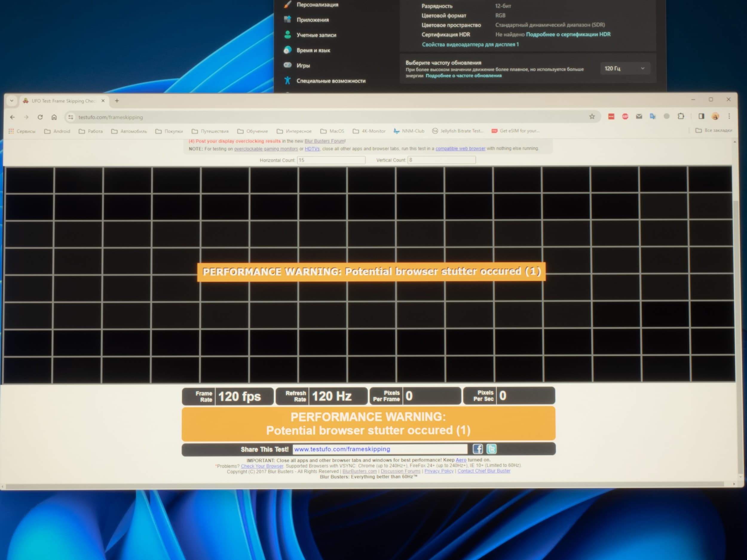Go to the browser home page

(54, 117)
